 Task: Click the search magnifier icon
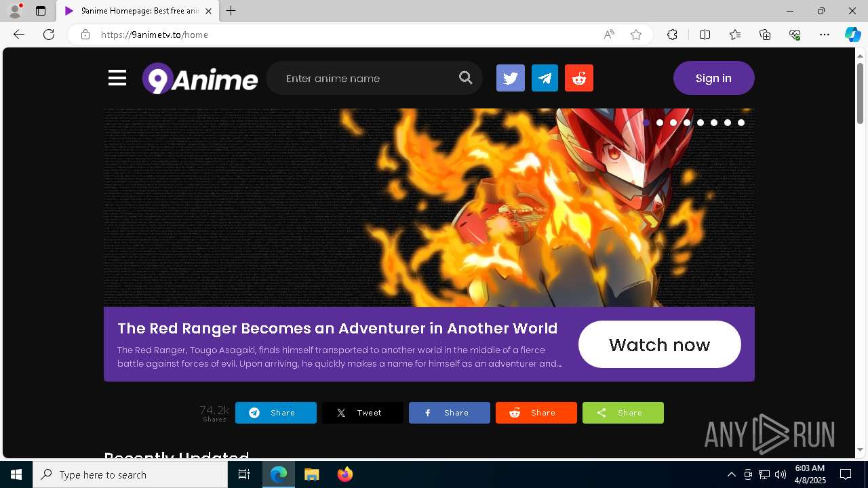[465, 78]
